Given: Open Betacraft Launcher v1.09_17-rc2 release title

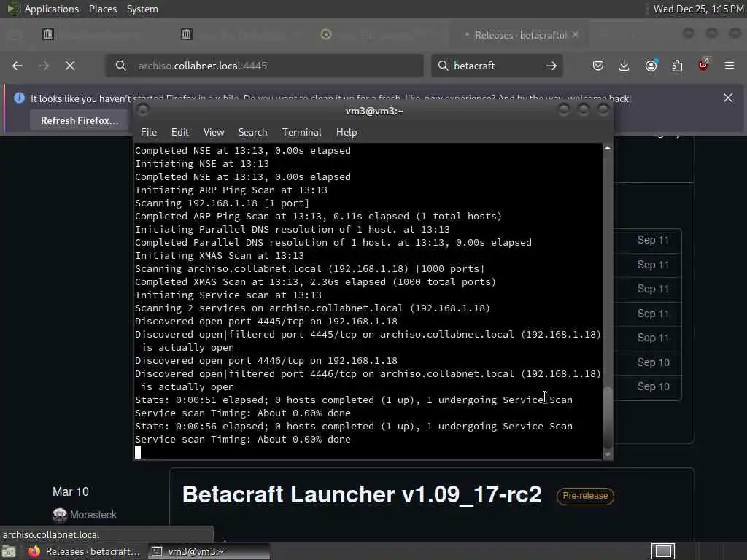Looking at the screenshot, I should [x=362, y=494].
